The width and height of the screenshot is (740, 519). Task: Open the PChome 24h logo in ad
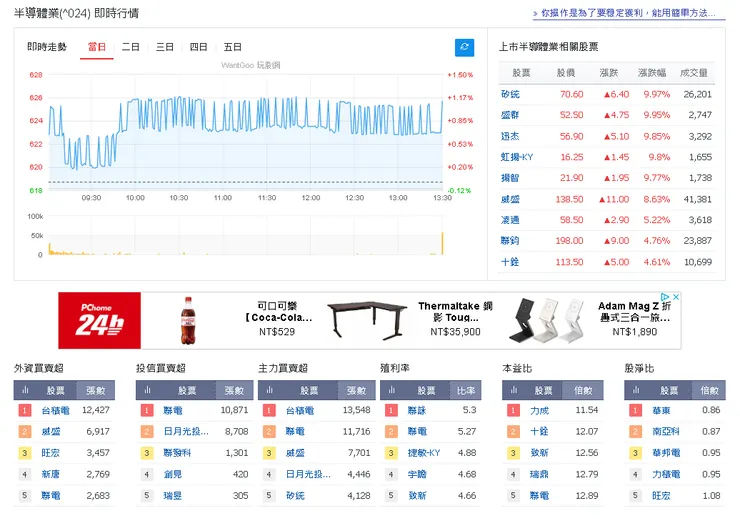pyautogui.click(x=100, y=320)
